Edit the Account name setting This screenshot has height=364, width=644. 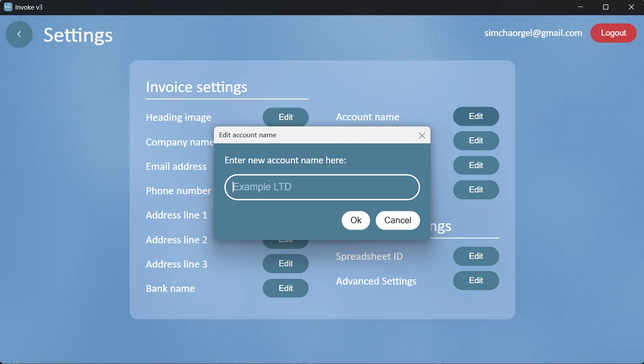[476, 116]
